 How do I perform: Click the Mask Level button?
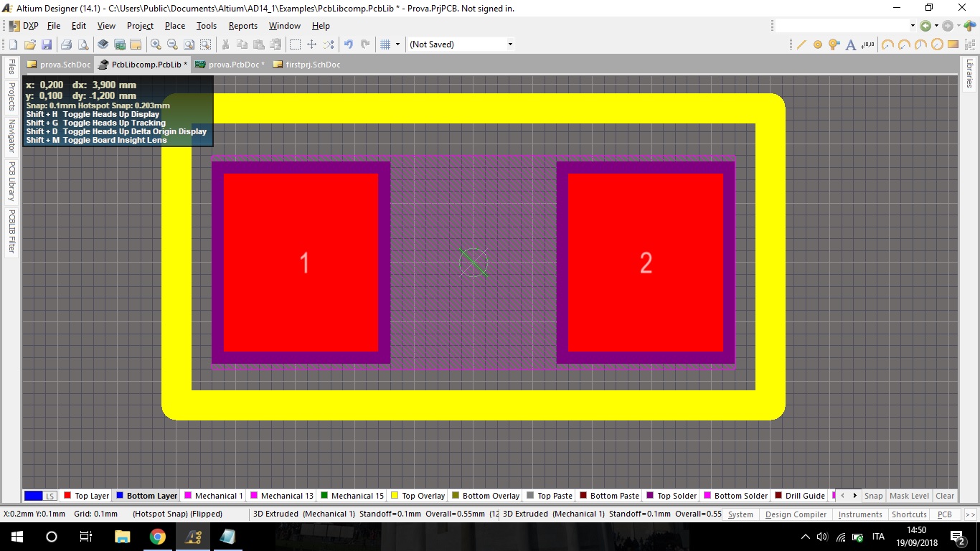coord(909,496)
